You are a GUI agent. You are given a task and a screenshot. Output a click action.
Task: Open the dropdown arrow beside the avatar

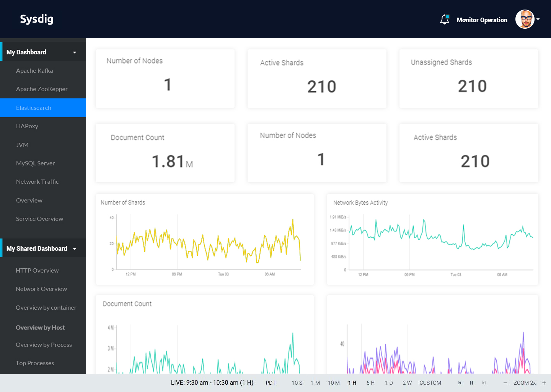tap(538, 19)
